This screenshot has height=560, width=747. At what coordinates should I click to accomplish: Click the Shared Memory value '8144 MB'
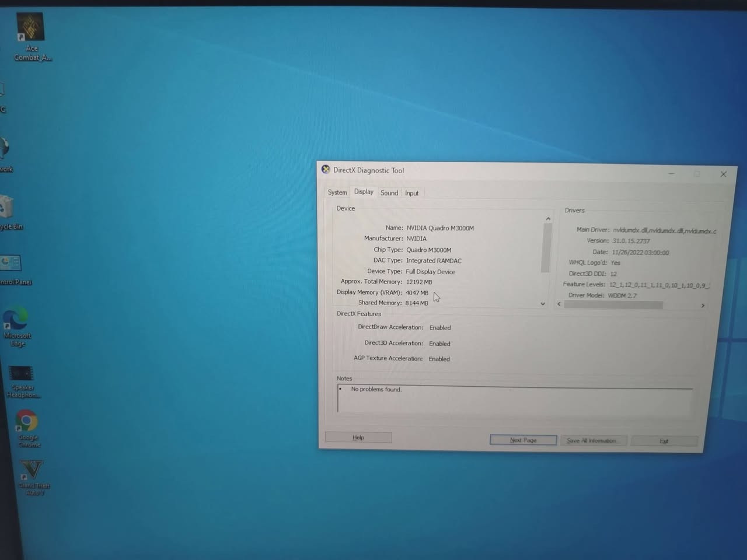pos(417,303)
